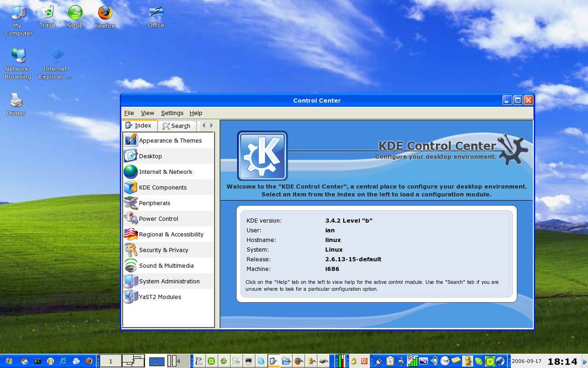Viewport: 588px width, 368px height.
Task: Launch Firefox from desktop icon
Action: (105, 17)
